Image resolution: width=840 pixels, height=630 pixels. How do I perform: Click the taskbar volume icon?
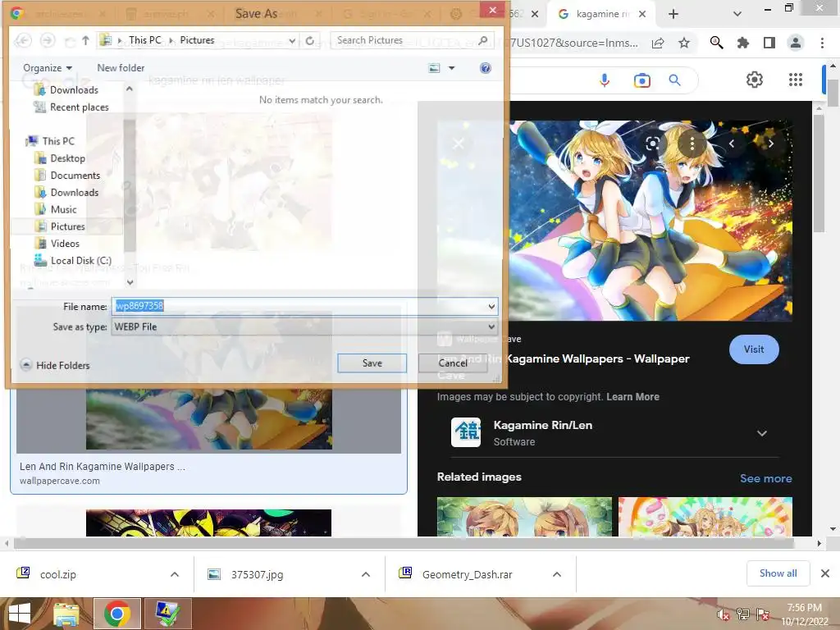pyautogui.click(x=722, y=614)
